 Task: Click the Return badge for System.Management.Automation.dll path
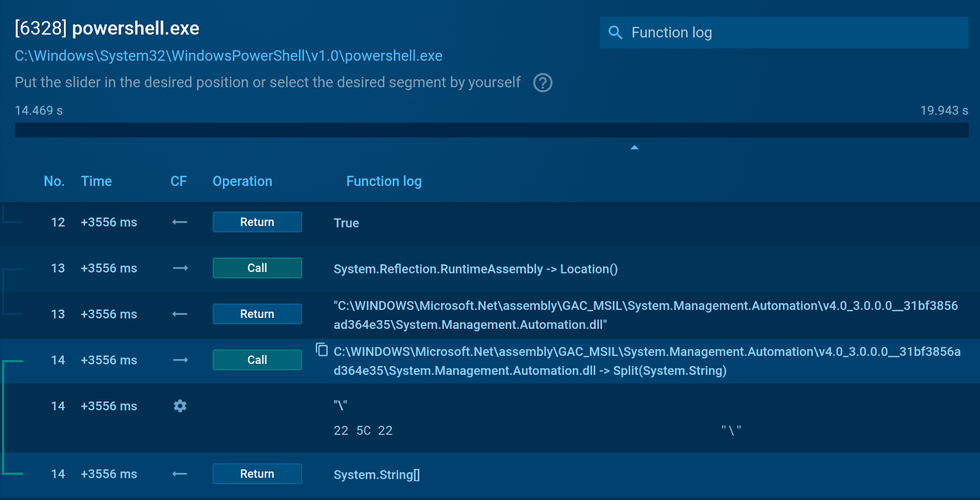click(x=257, y=314)
